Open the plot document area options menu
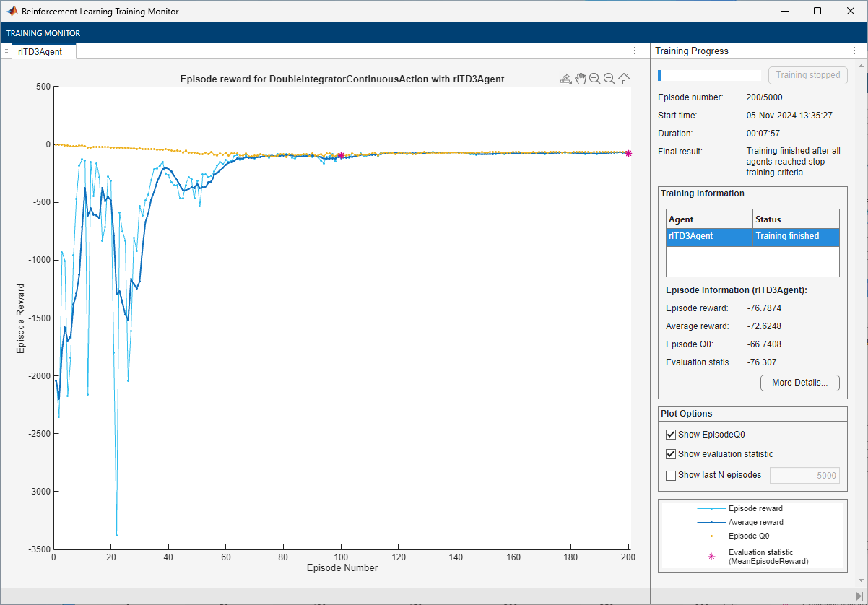 [x=635, y=51]
